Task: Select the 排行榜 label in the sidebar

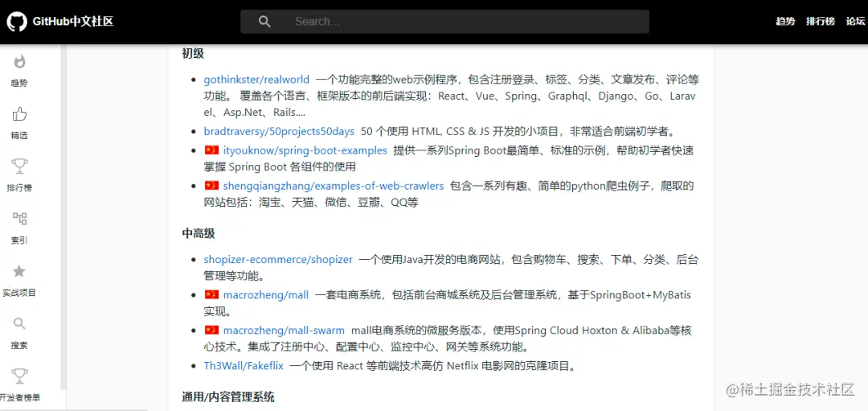Action: [x=19, y=187]
